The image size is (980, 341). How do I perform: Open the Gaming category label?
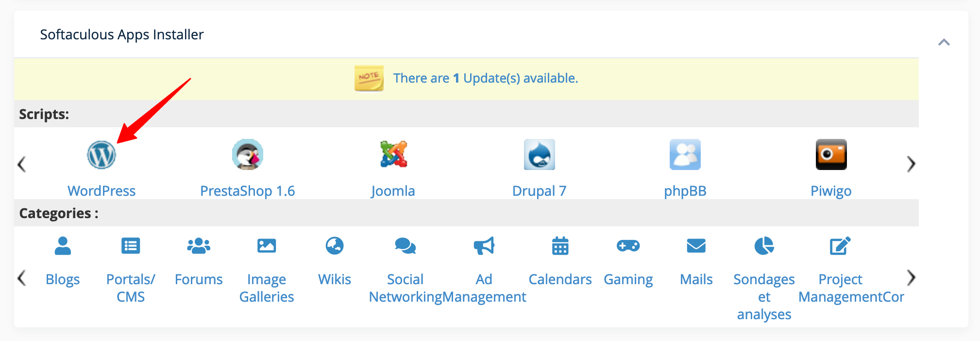pos(628,279)
